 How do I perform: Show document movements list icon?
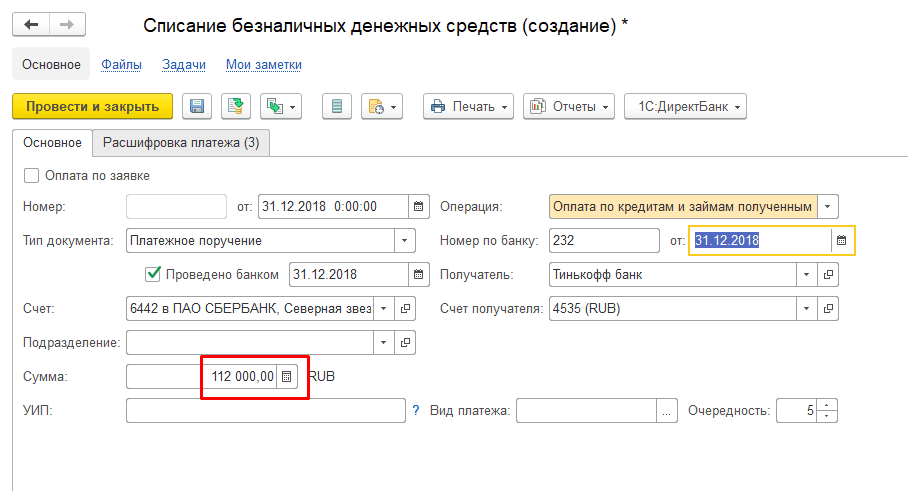click(x=337, y=107)
